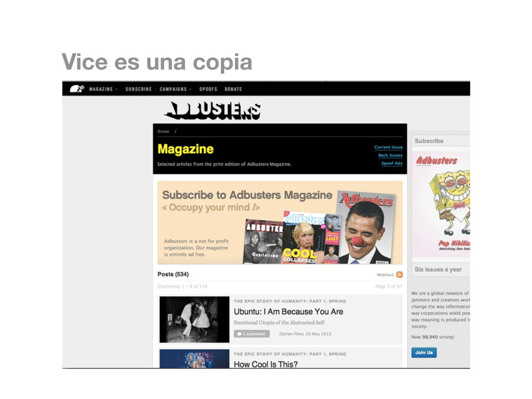Open the Current Issue link
532x399 pixels.
tap(388, 147)
